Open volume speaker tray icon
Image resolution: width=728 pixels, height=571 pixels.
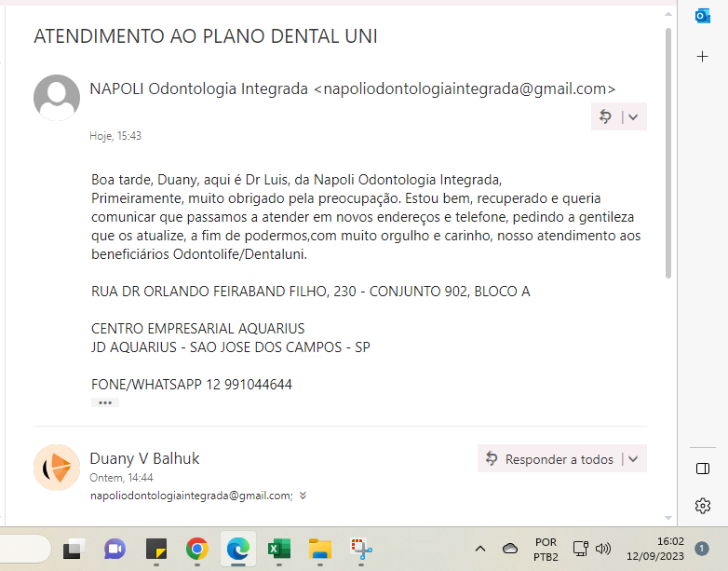(602, 549)
